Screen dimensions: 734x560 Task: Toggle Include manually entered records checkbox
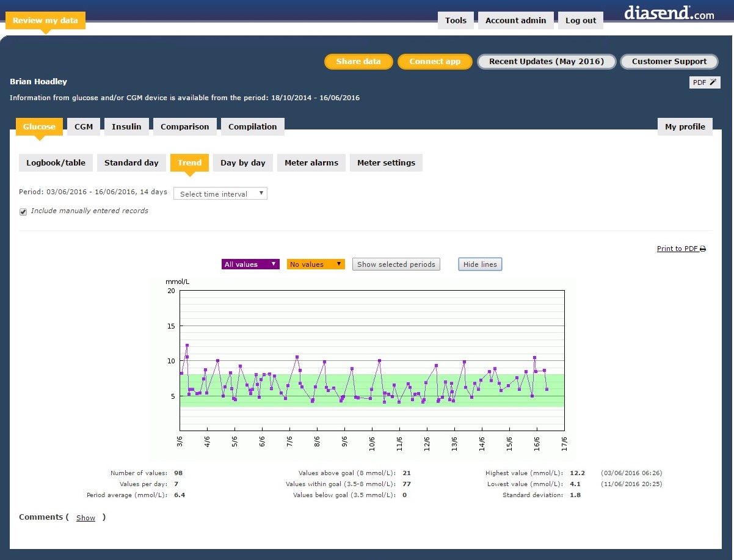pos(23,211)
